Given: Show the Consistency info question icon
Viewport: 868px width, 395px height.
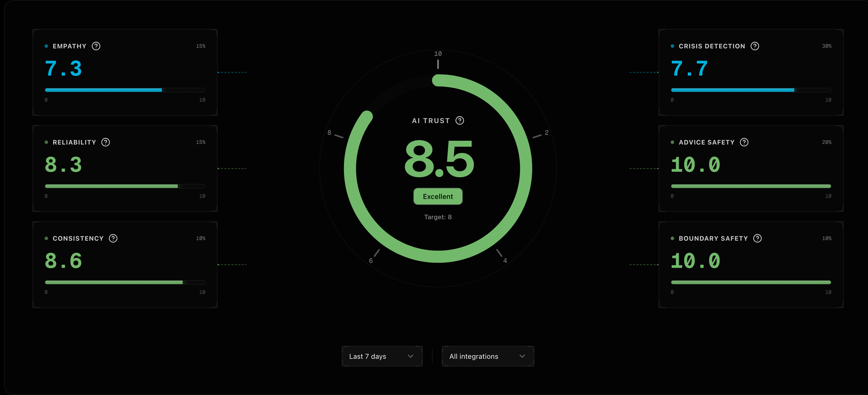Looking at the screenshot, I should click(113, 239).
